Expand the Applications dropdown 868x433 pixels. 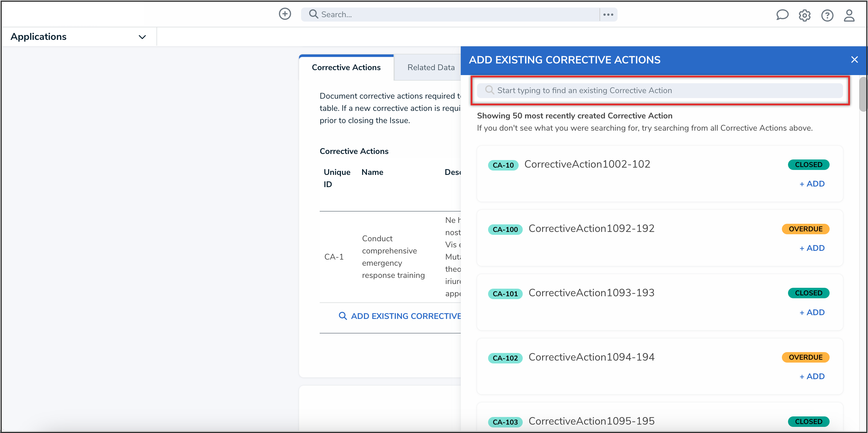(x=142, y=37)
